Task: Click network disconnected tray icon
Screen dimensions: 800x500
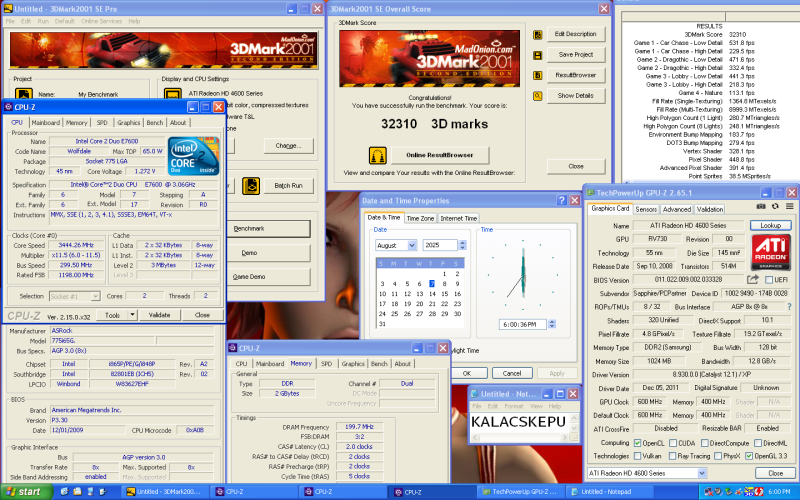Action: 708,492
